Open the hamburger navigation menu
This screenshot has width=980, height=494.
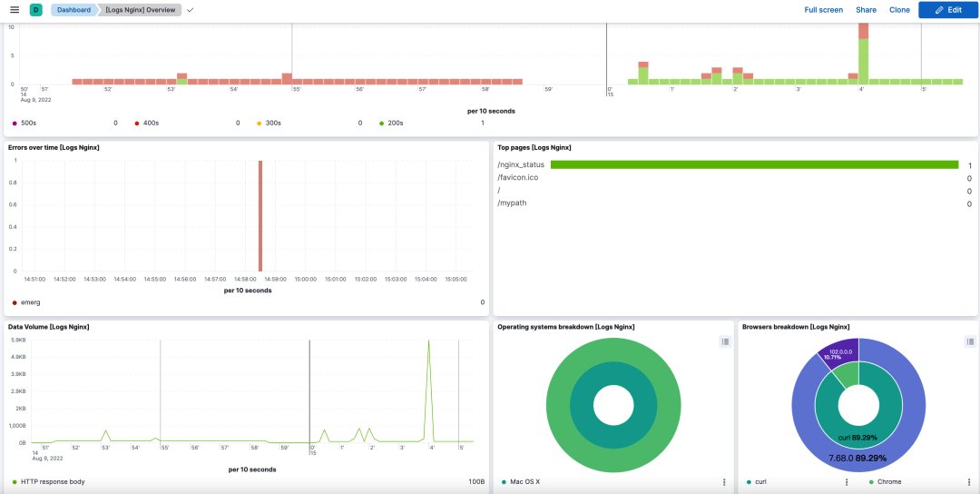(x=15, y=10)
